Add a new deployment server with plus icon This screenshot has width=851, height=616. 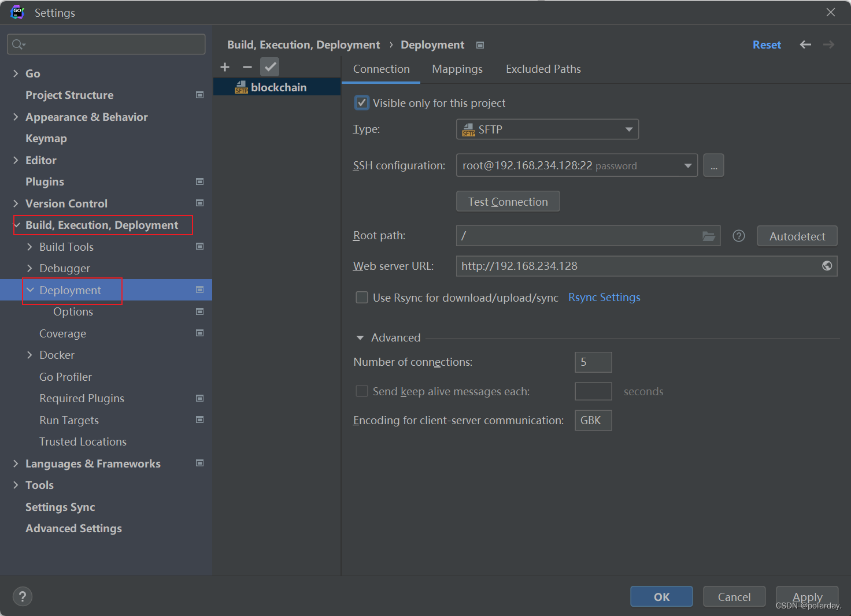click(225, 67)
